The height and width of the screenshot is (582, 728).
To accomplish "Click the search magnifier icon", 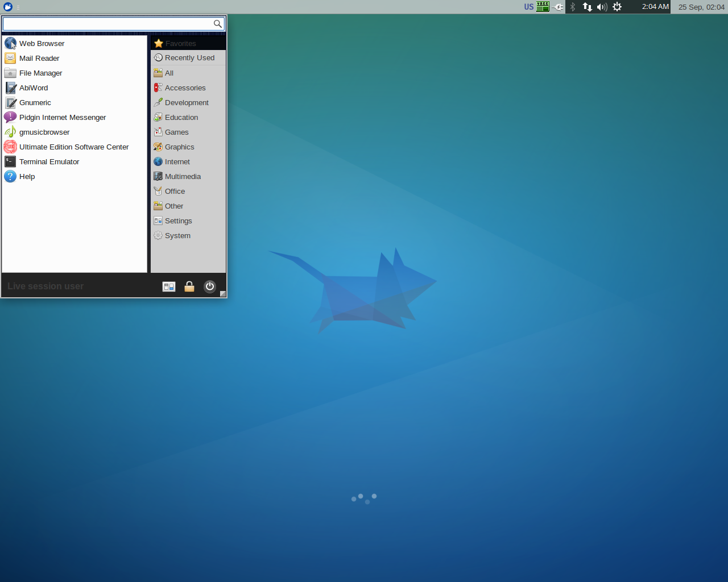I will (217, 24).
